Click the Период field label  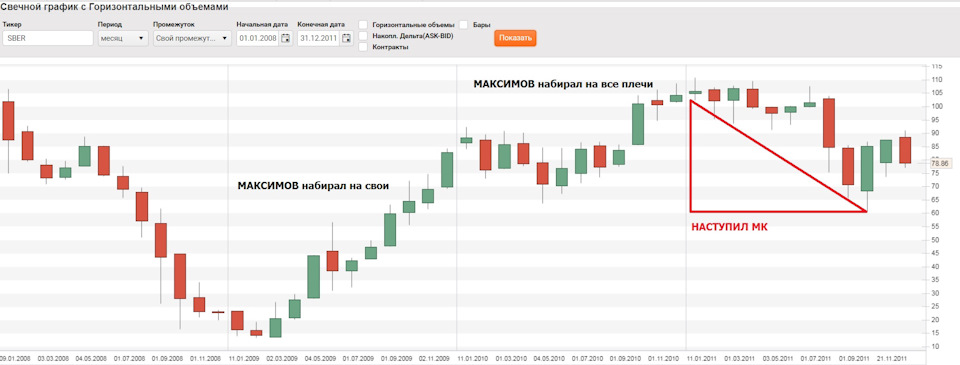coord(110,25)
